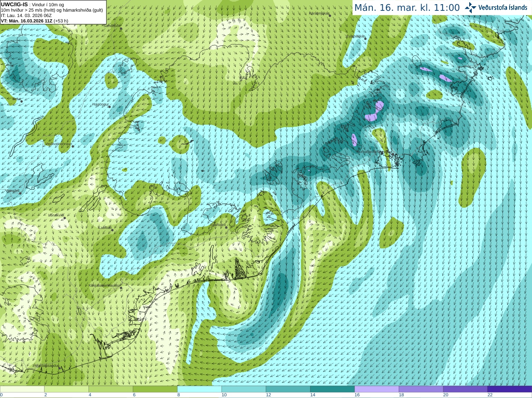This screenshot has height=398, width=532.
Task: Click the Veðurstofa Íslands name text
Action: [502, 7]
